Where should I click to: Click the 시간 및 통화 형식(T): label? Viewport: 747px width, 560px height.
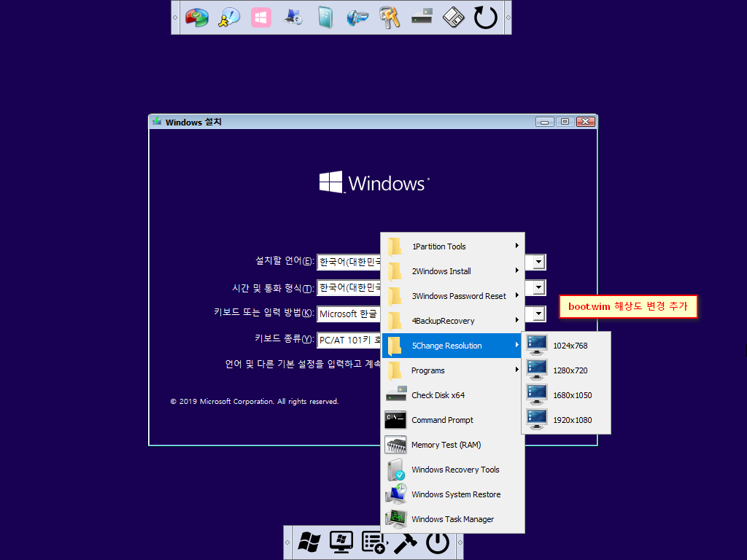273,288
